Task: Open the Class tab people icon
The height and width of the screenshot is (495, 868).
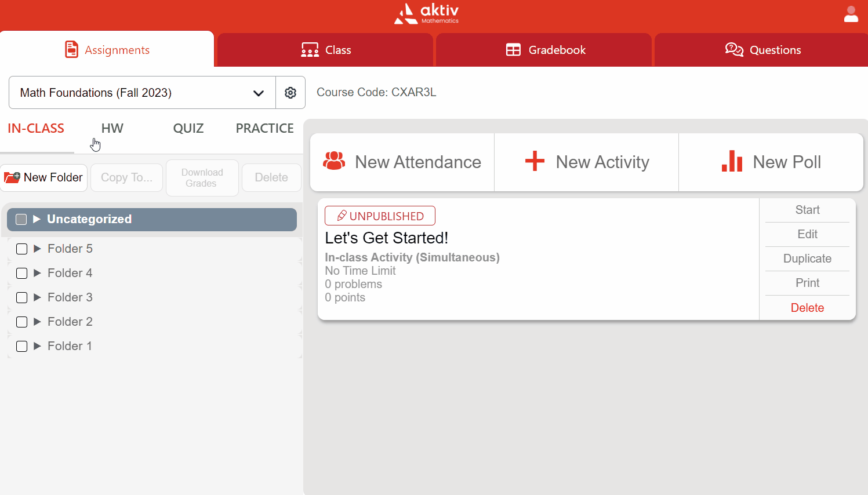Action: tap(310, 50)
